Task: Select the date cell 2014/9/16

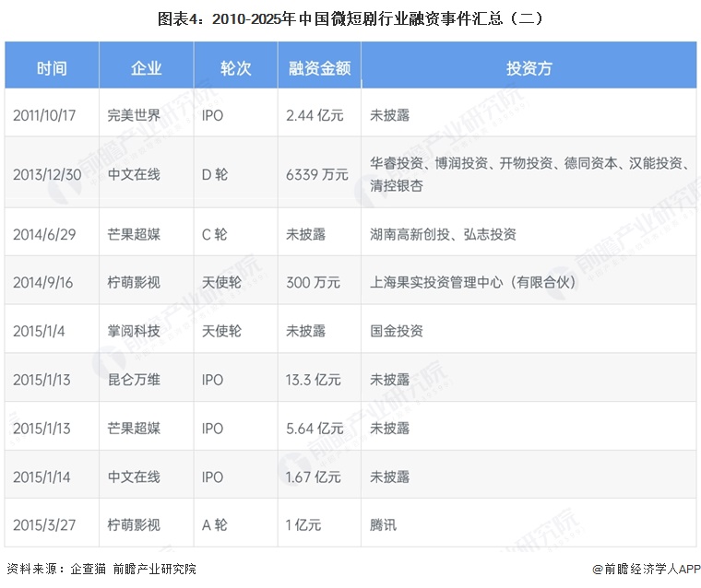Action: pos(43,282)
